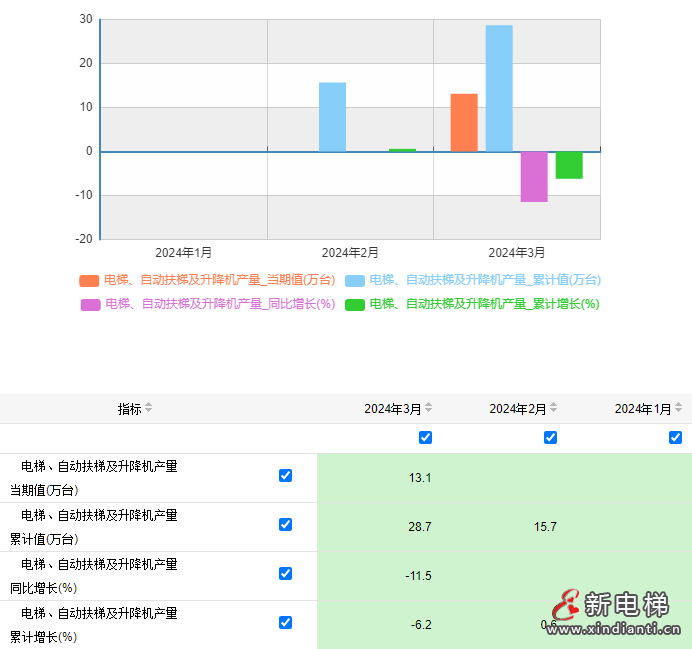
Task: Click orange legend swatch for 当期值
Action: [89, 281]
